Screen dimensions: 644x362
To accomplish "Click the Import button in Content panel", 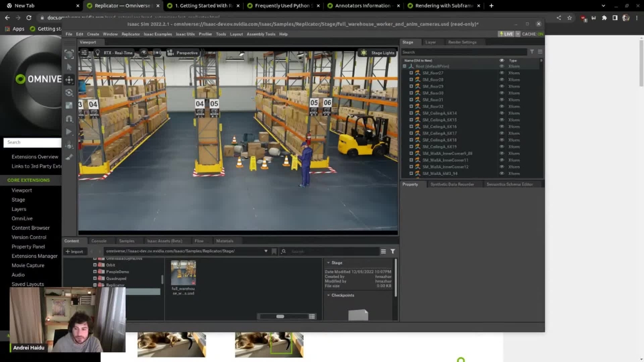I will (74, 252).
